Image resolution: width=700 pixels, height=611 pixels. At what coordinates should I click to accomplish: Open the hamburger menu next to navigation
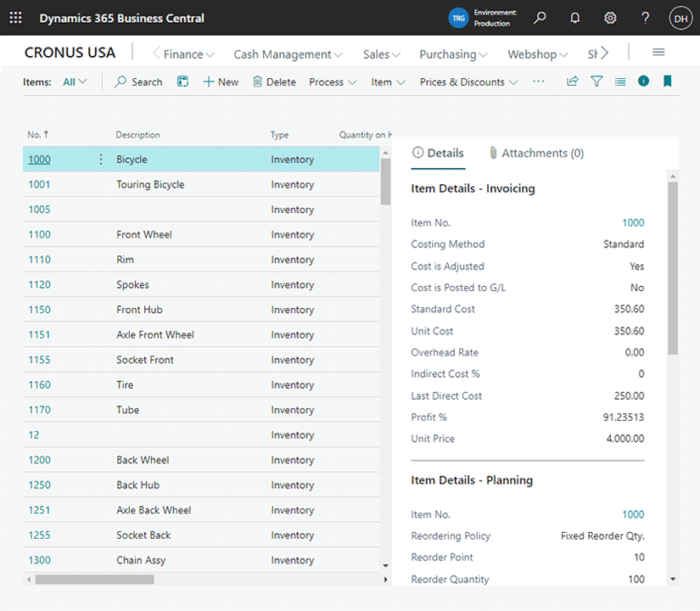pyautogui.click(x=658, y=53)
